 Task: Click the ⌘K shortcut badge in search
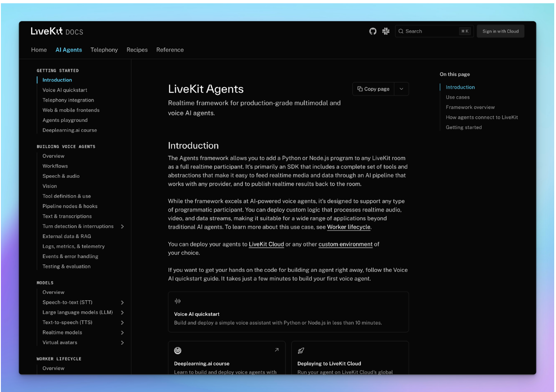click(465, 31)
